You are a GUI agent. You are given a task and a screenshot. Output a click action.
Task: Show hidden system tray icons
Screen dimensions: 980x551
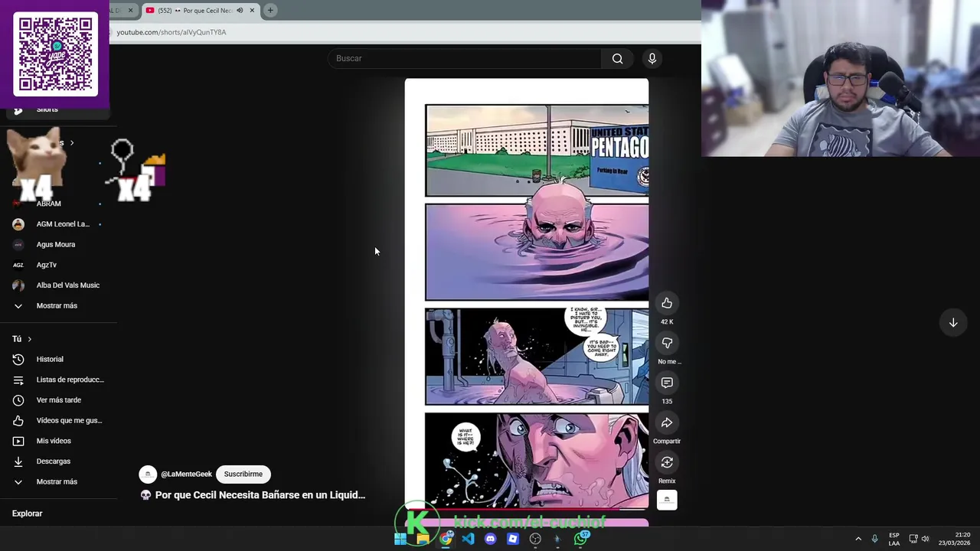coord(858,539)
